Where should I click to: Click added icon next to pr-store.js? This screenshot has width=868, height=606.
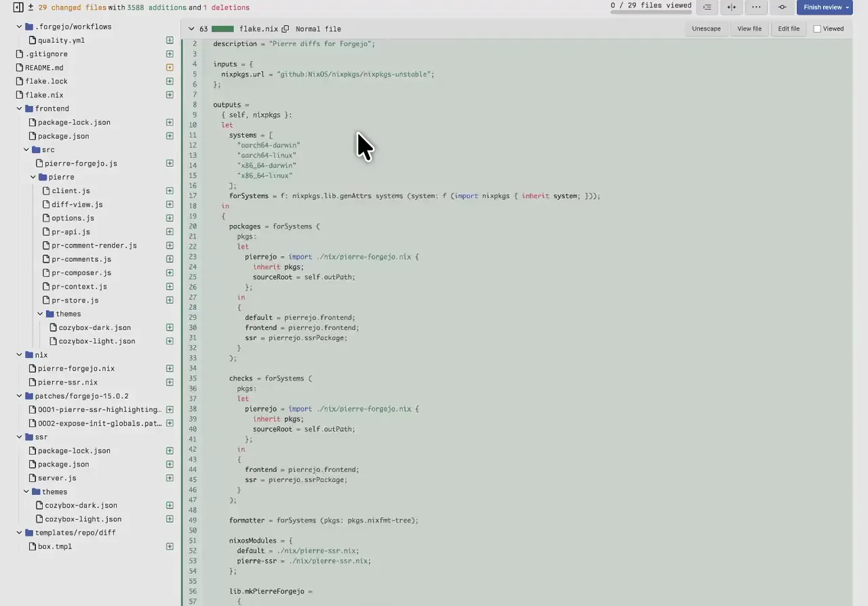(x=170, y=300)
